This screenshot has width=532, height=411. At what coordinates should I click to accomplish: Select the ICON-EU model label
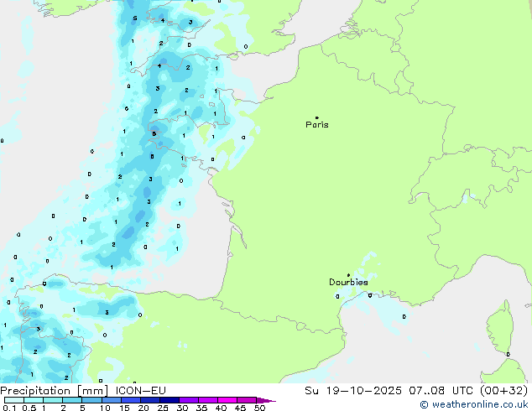[x=140, y=391]
